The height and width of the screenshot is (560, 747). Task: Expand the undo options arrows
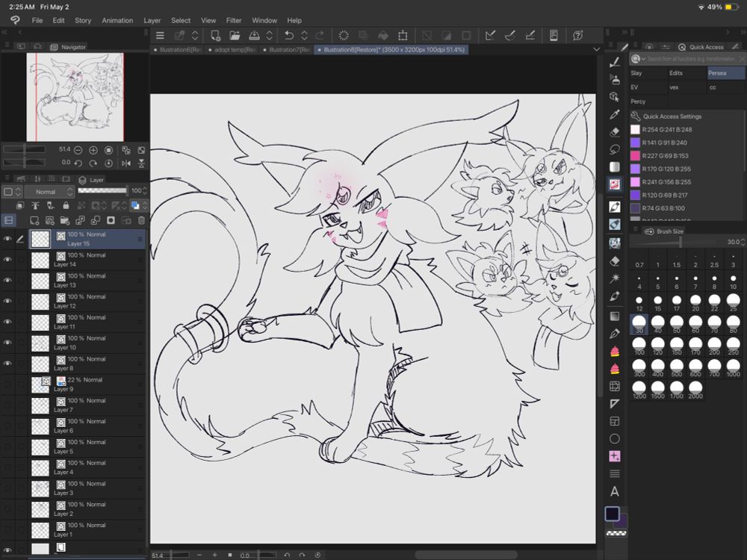(304, 36)
